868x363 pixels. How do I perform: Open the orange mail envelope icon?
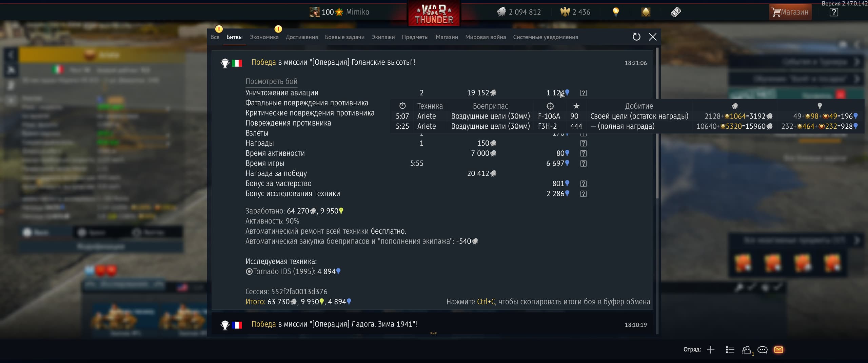[778, 349]
